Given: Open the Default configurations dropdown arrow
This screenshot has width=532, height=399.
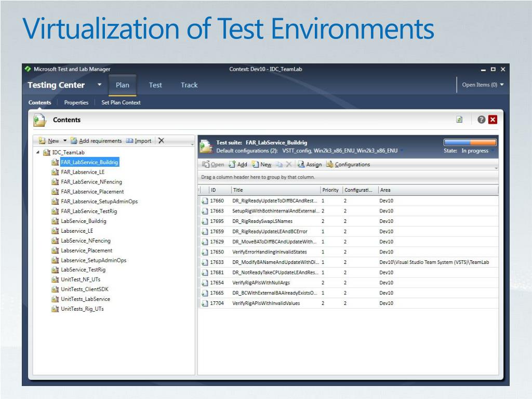Looking at the screenshot, I should click(x=402, y=151).
